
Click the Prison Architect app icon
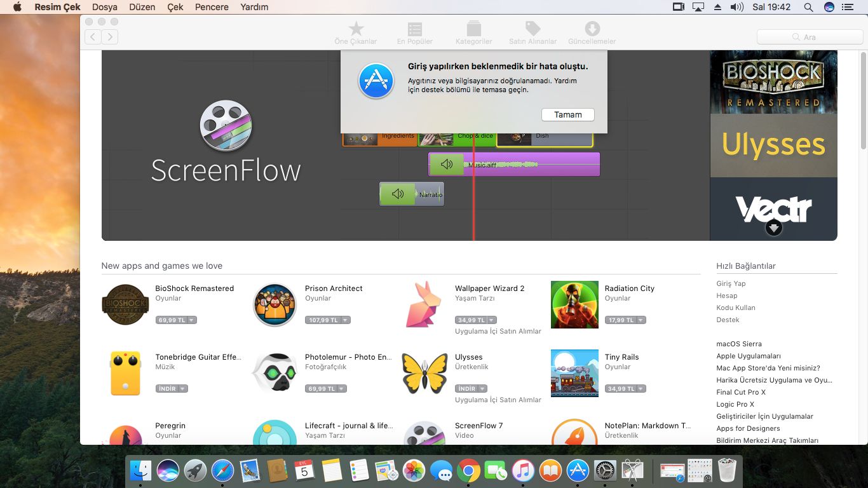(x=275, y=305)
